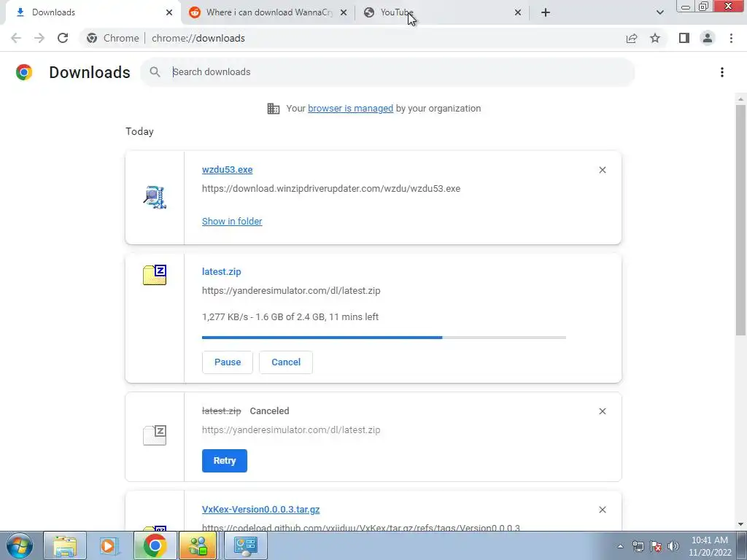Cancel the latest.zip download
The height and width of the screenshot is (560, 747).
coord(286,362)
